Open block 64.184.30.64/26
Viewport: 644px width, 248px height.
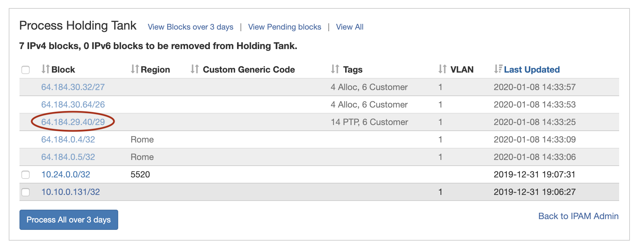pos(73,105)
